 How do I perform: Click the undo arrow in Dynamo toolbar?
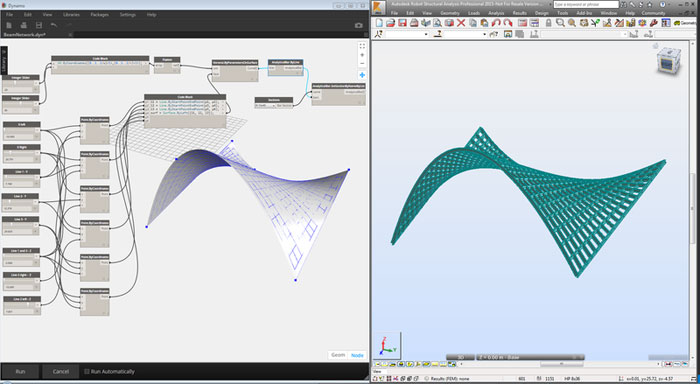click(x=54, y=25)
